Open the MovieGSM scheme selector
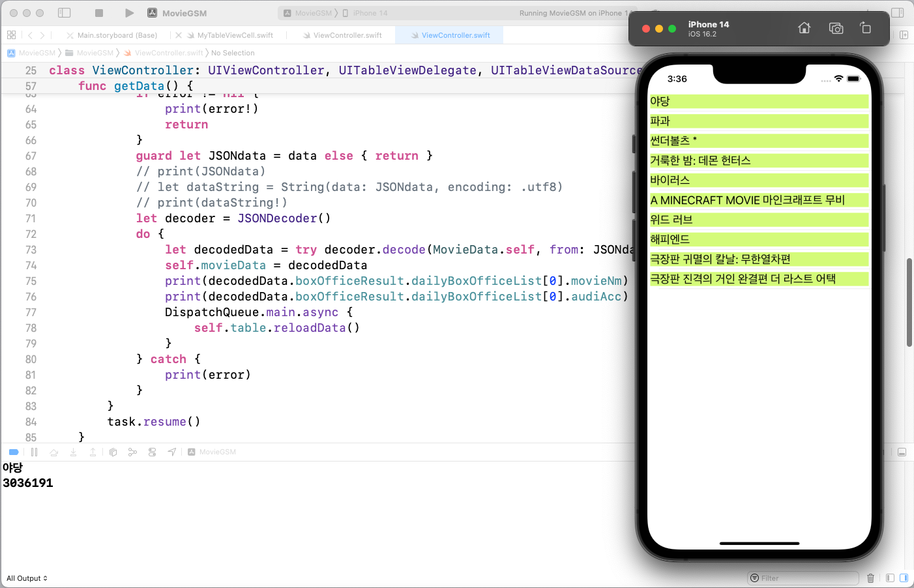The image size is (914, 588). (x=307, y=13)
